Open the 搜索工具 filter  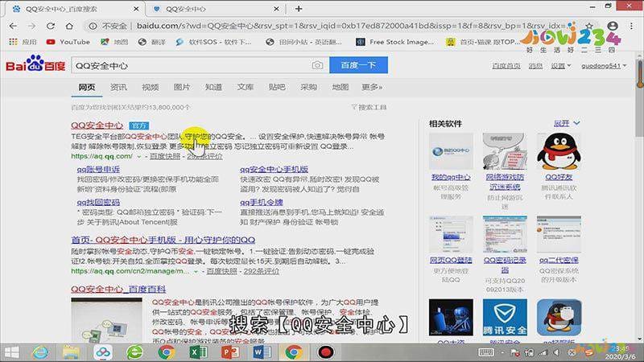[x=369, y=107]
